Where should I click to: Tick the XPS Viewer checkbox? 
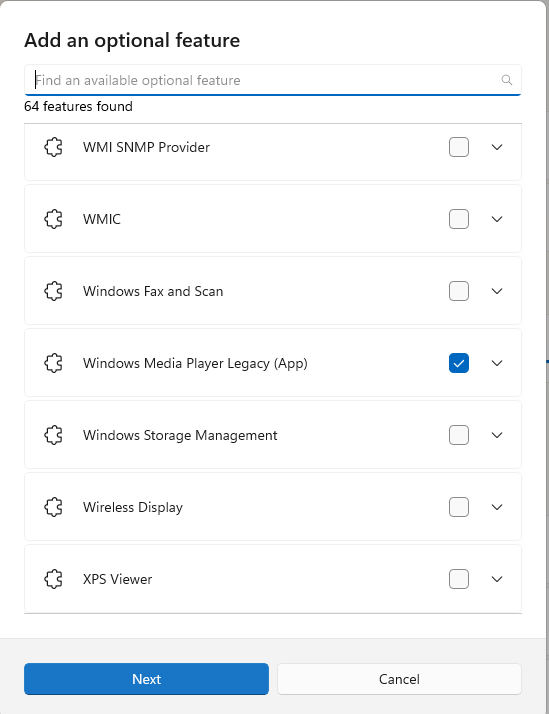tap(459, 579)
